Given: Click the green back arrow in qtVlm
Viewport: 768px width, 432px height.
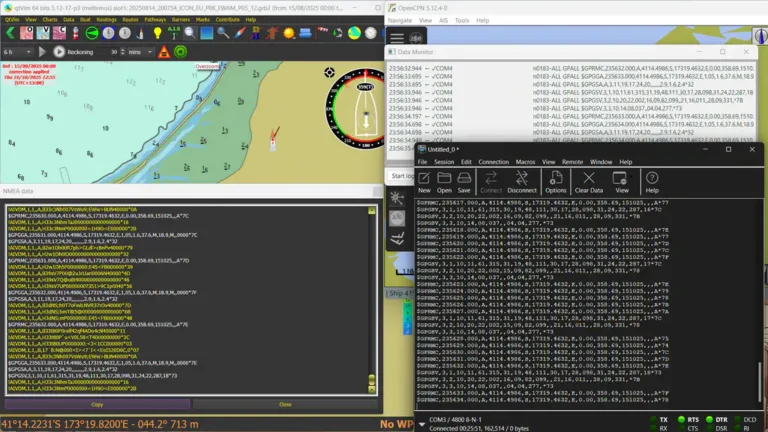Looking at the screenshot, I should point(10,33).
